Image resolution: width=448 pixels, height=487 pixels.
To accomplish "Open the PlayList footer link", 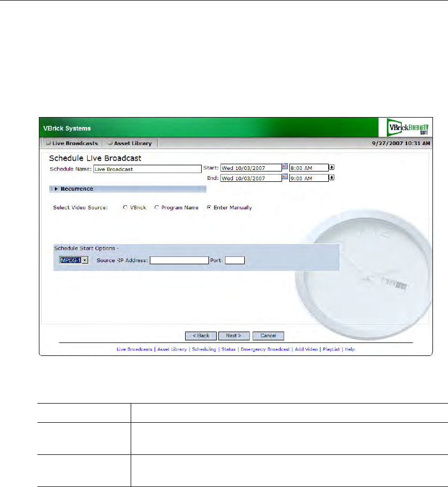I will coord(331,349).
